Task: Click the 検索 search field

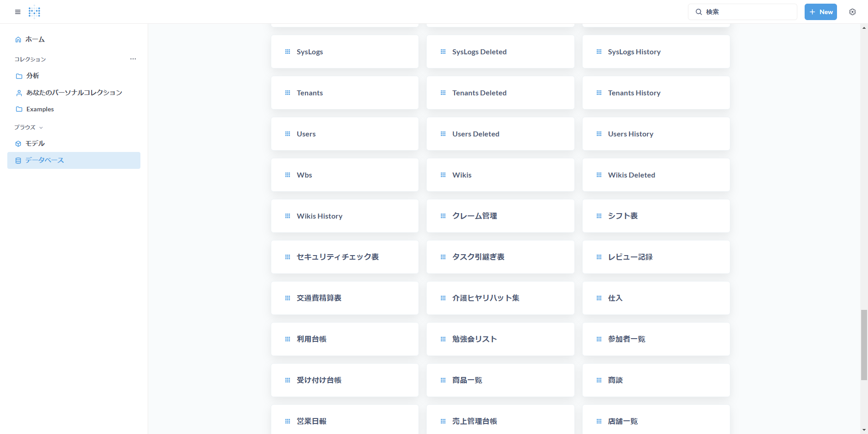Action: click(x=742, y=12)
